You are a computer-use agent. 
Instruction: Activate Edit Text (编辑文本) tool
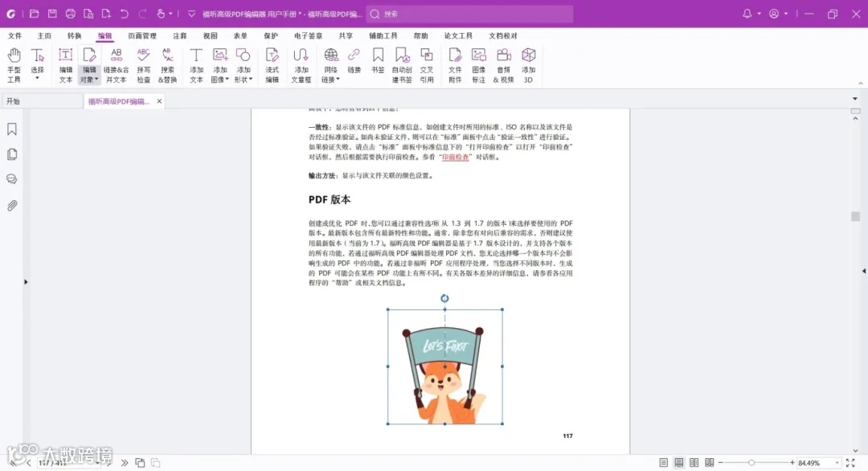pos(65,65)
